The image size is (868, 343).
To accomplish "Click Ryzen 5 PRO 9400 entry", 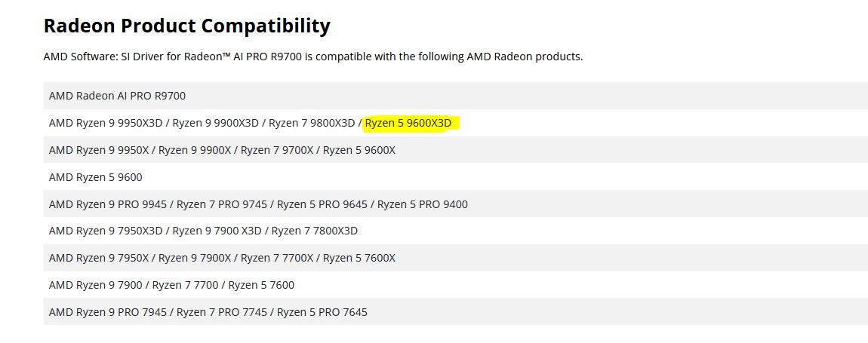I will point(423,204).
